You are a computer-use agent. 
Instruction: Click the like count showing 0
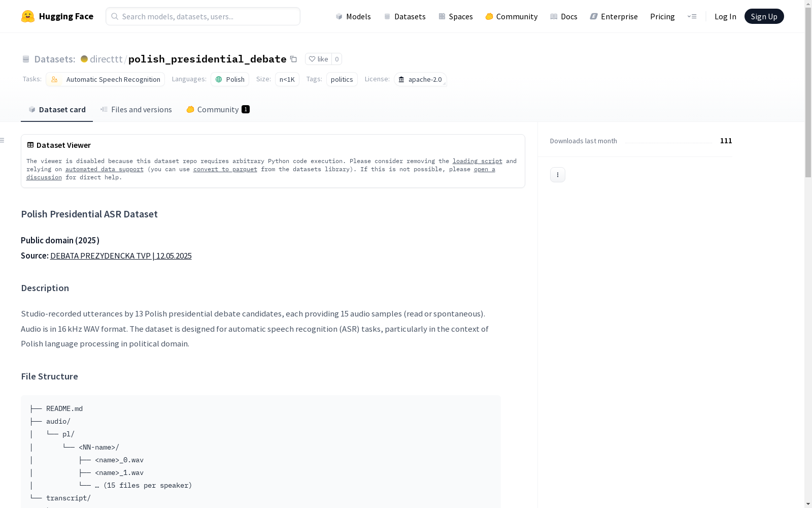click(336, 59)
